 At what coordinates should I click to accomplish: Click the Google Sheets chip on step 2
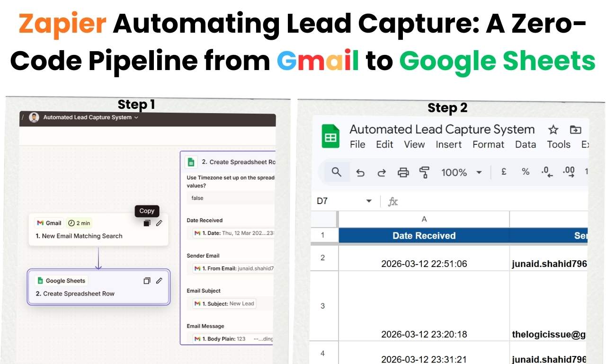pos(61,281)
